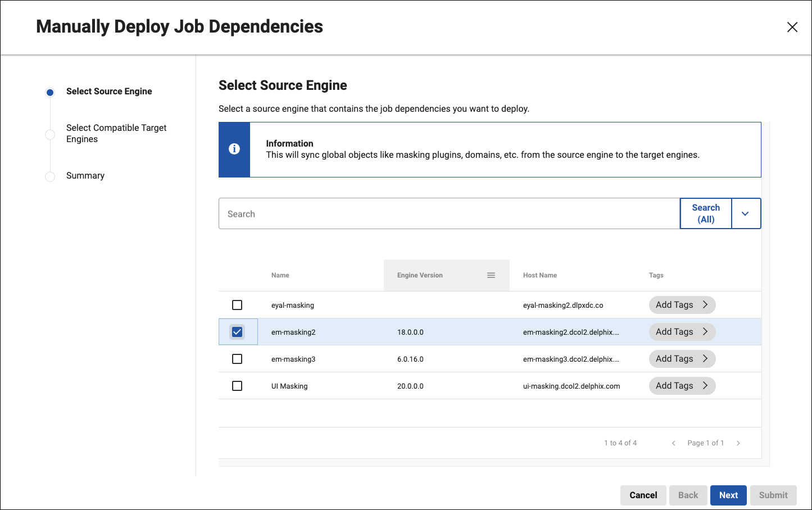Open the Engine Version column menu icon

coord(491,275)
